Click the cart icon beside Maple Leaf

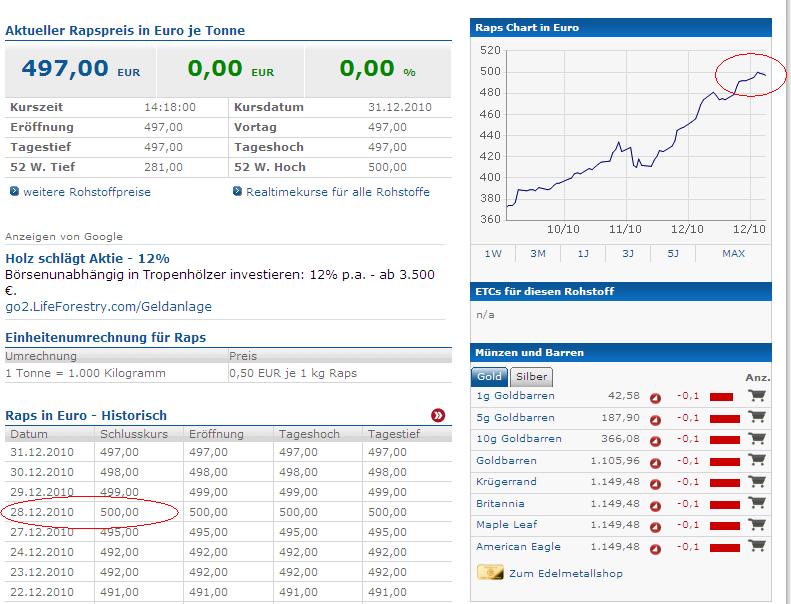click(757, 525)
